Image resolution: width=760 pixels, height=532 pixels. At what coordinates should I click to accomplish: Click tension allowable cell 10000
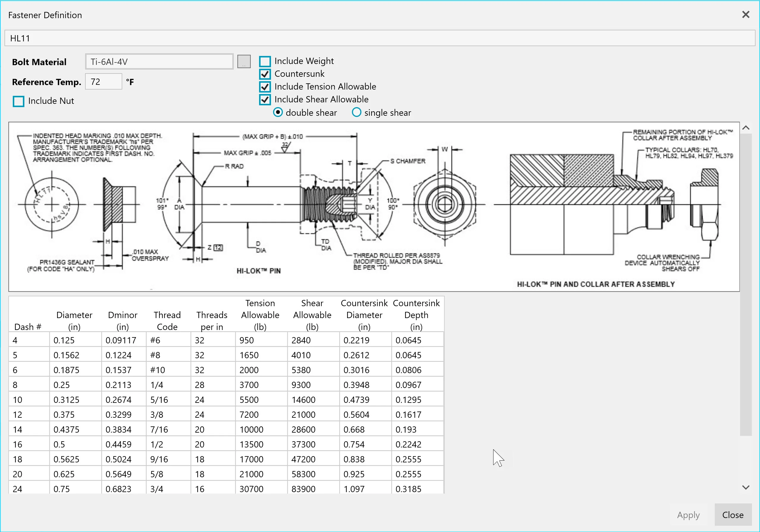click(261, 429)
